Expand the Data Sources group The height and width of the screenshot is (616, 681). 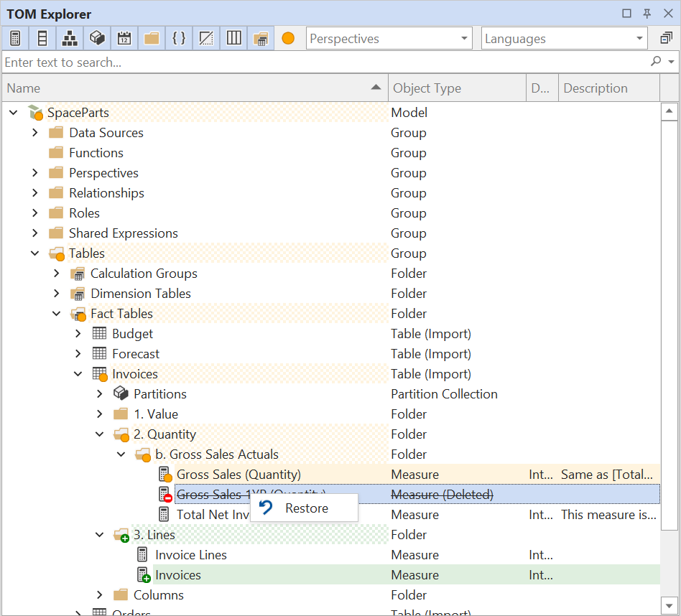(x=35, y=132)
